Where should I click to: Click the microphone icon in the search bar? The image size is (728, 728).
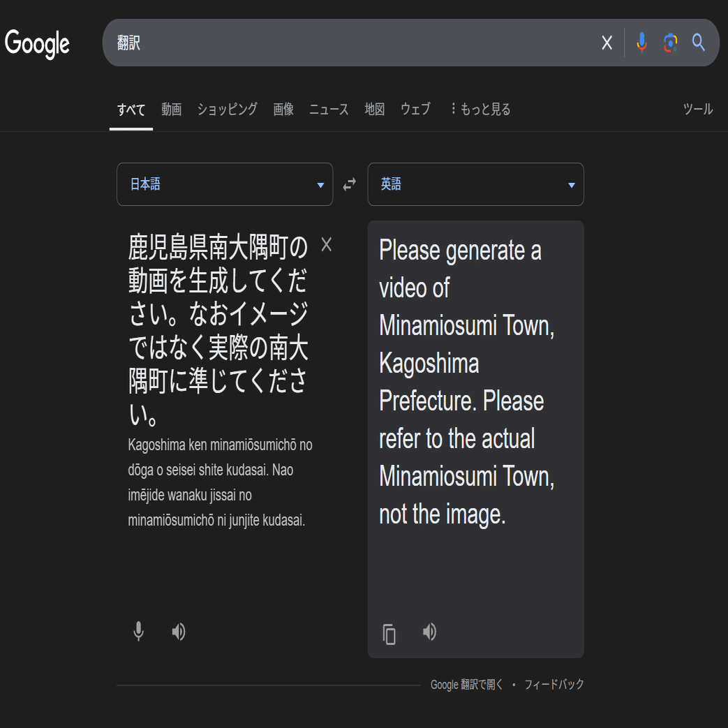tap(641, 43)
